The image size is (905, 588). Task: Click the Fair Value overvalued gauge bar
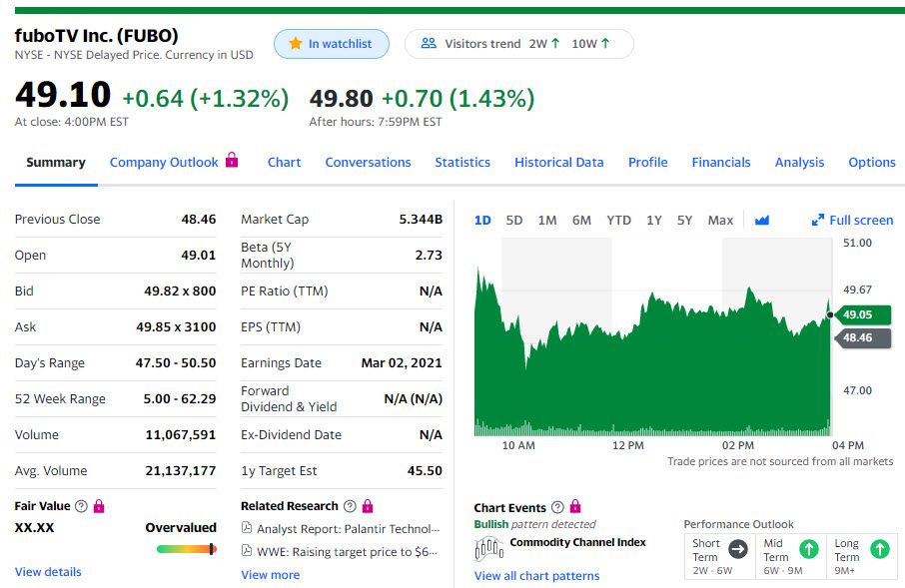coord(187,549)
